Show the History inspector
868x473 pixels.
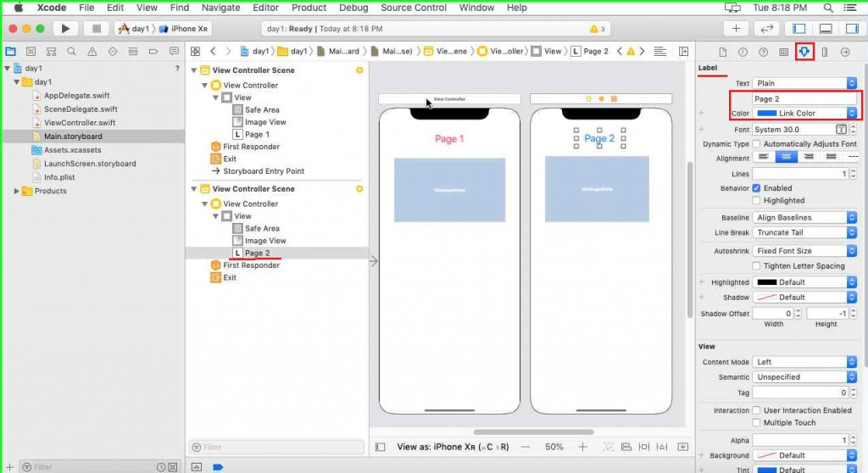click(743, 52)
